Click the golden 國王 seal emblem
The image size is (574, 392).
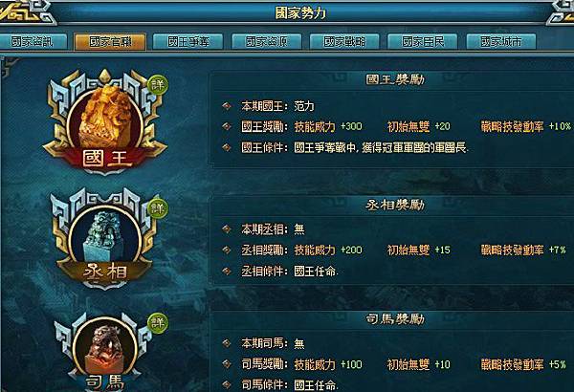[x=105, y=116]
